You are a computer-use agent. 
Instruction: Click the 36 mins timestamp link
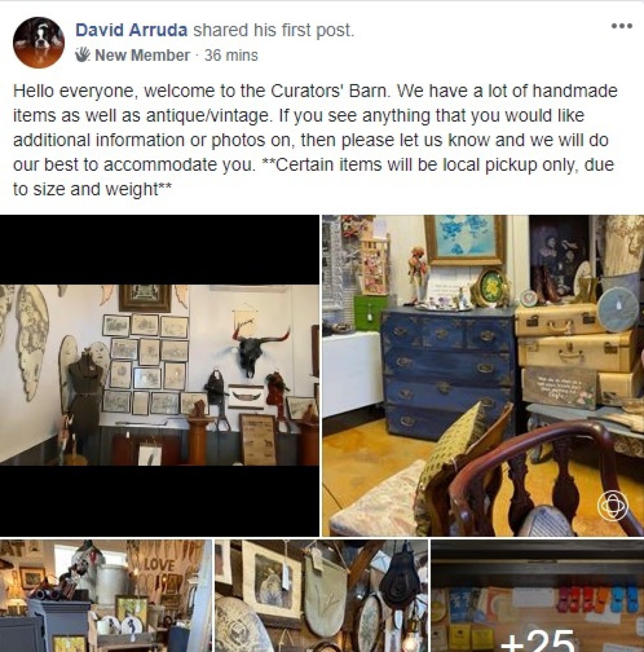(x=231, y=55)
